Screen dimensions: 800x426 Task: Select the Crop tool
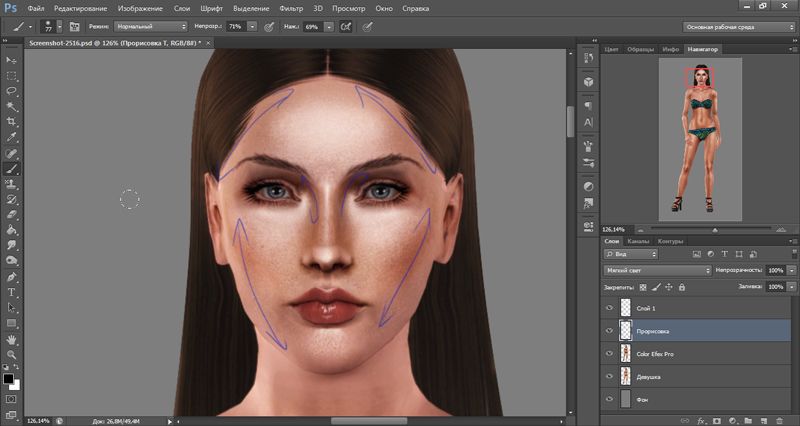point(11,121)
